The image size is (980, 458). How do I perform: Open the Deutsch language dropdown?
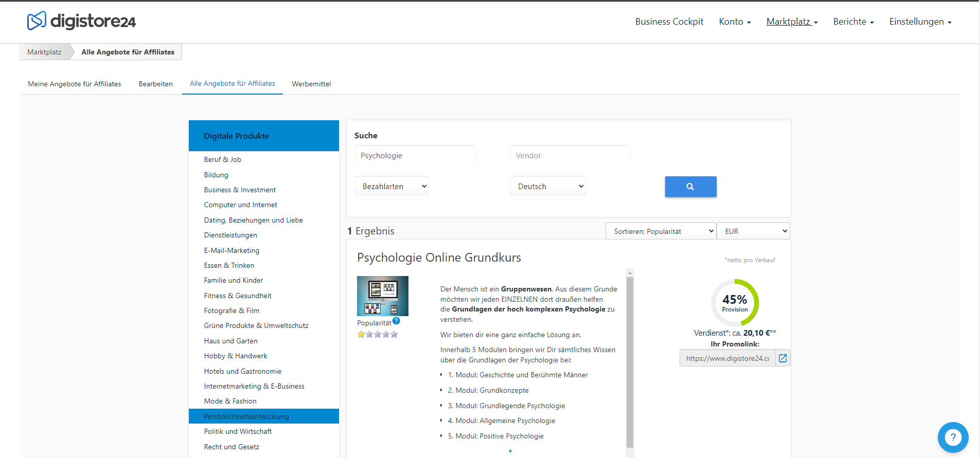click(548, 186)
